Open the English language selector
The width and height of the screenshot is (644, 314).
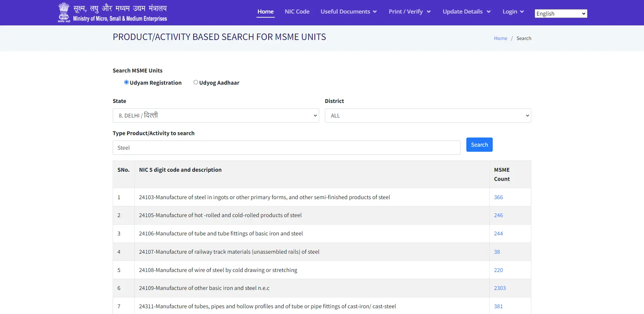[x=560, y=14]
